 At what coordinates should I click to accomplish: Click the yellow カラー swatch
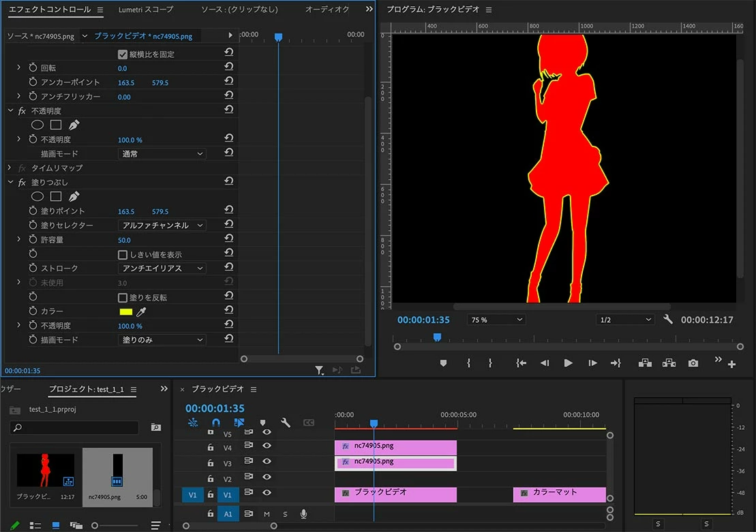coord(125,311)
